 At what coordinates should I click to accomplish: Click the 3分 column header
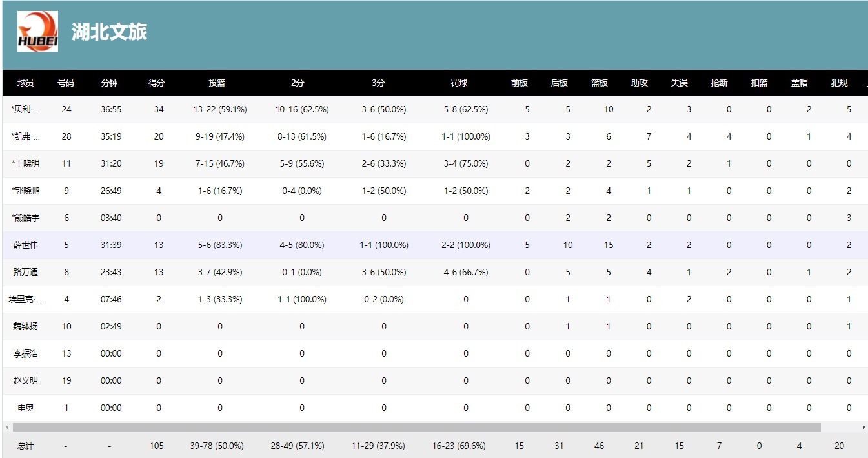tap(379, 83)
